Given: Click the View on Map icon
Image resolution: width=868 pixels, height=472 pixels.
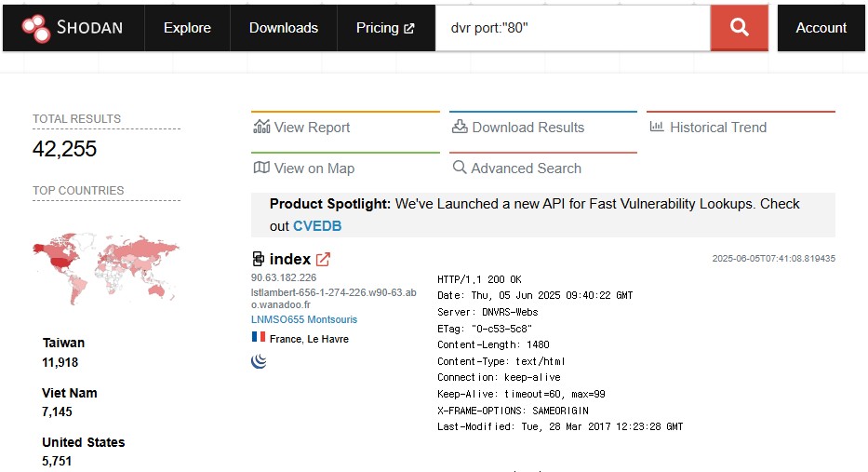Looking at the screenshot, I should tap(261, 168).
